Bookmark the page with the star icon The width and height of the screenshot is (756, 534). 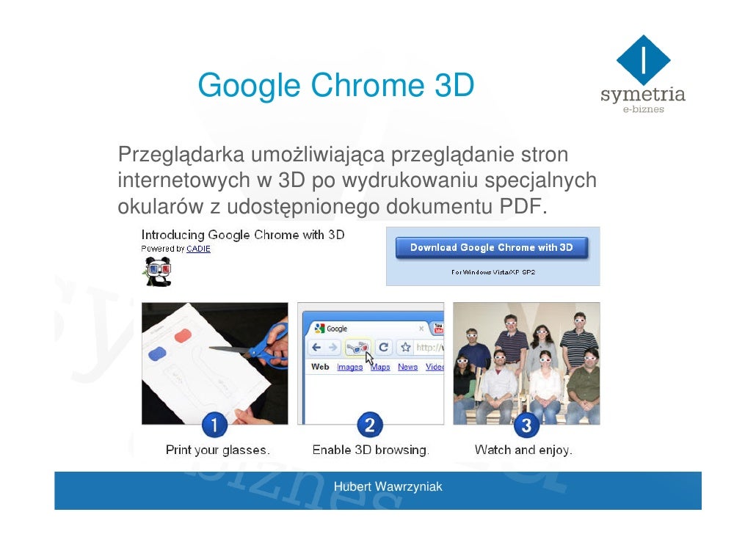pyautogui.click(x=405, y=347)
